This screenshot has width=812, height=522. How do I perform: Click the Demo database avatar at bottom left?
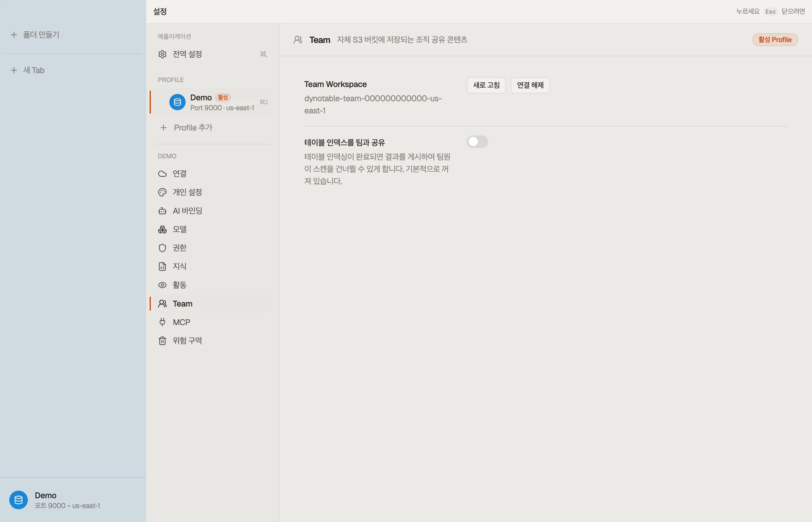[19, 500]
